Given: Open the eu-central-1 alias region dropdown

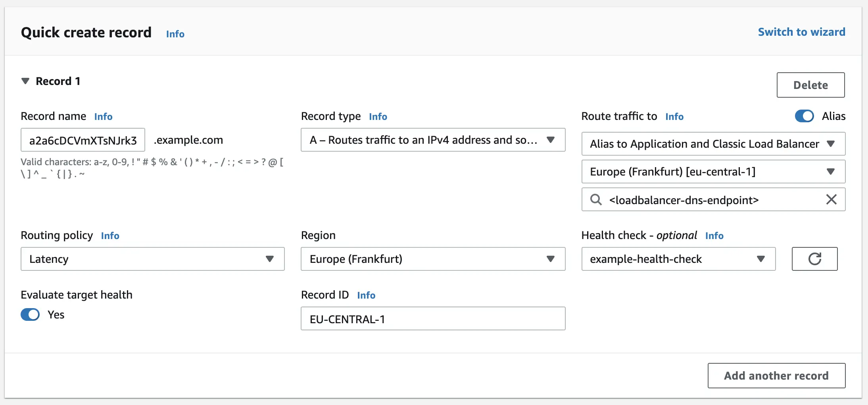Looking at the screenshot, I should point(713,172).
